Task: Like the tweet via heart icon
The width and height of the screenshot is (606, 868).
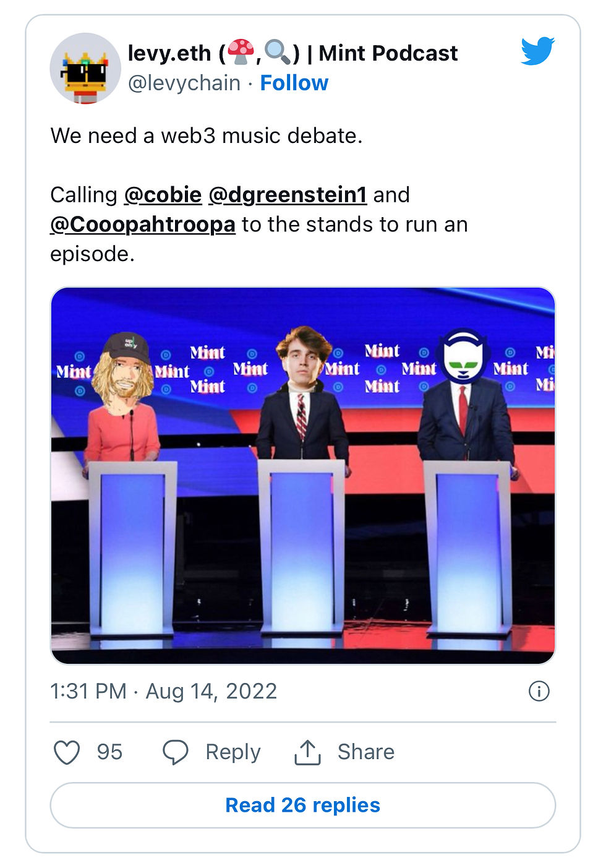Action: click(x=67, y=752)
